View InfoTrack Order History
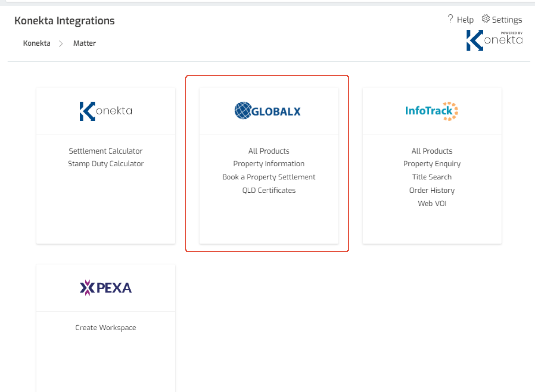The height and width of the screenshot is (392, 535). 432,190
